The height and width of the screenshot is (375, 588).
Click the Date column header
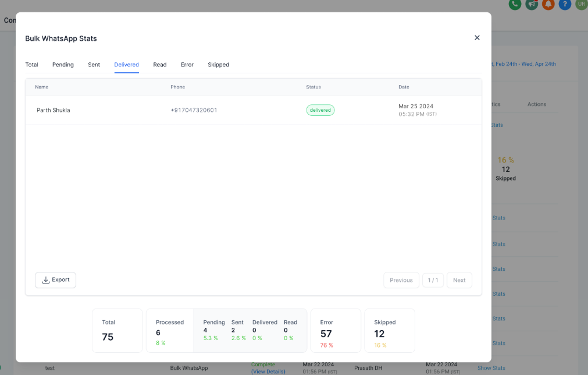coord(404,87)
